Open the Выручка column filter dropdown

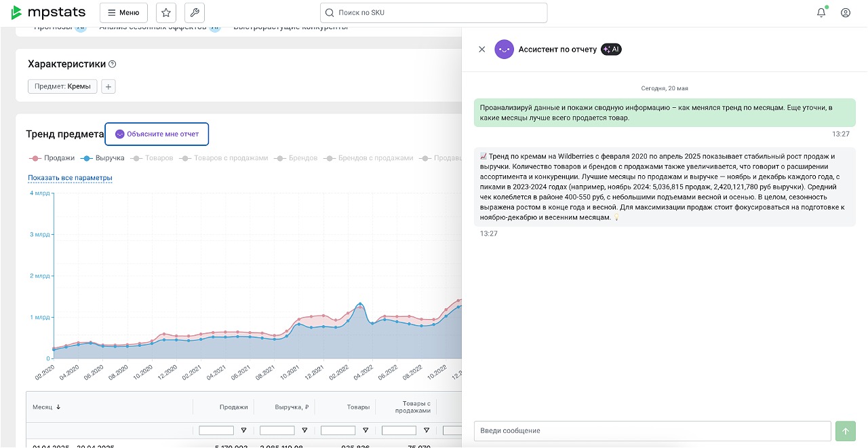304,430
